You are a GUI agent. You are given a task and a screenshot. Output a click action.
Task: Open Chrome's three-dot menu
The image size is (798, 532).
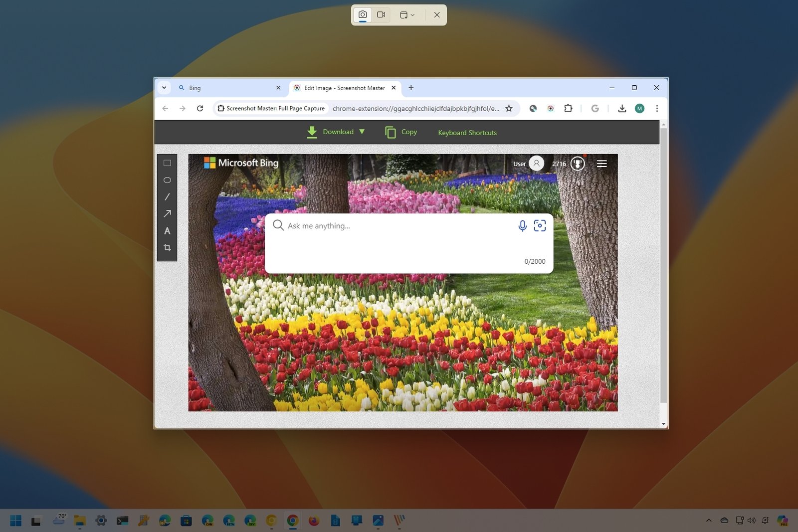point(657,108)
